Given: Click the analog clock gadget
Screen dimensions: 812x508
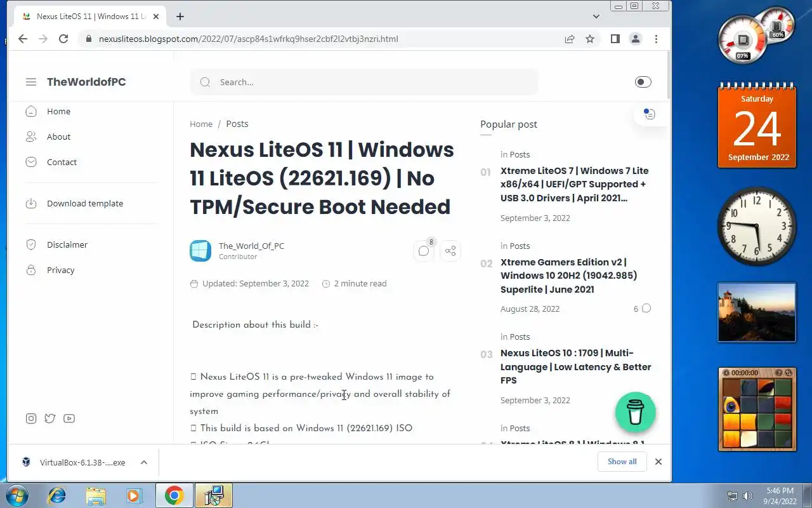Looking at the screenshot, I should click(x=757, y=226).
